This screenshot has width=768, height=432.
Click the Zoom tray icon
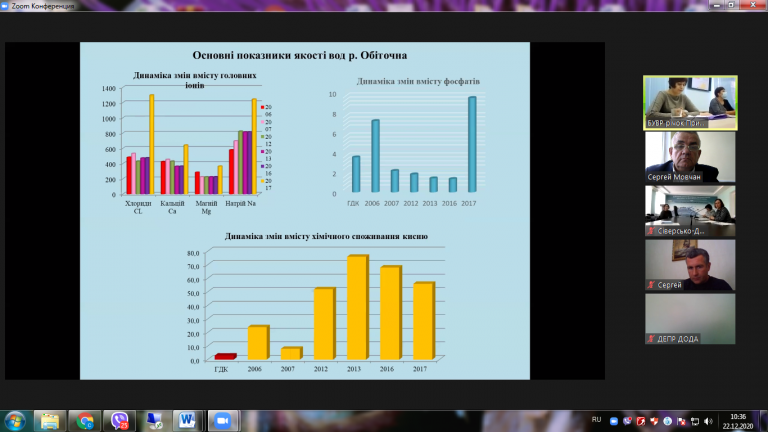tap(613, 421)
